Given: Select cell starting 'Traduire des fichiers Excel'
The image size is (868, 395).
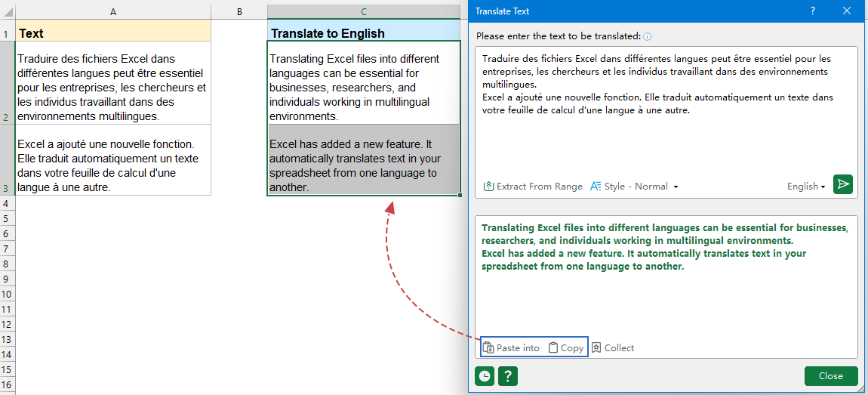Looking at the screenshot, I should point(113,82).
